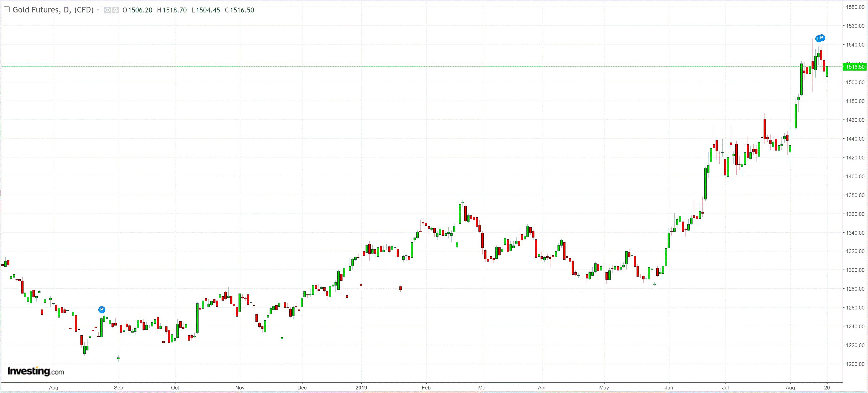This screenshot has height=393, width=868.
Task: Click the Gold Futures, D, (CFD) title text
Action: (53, 10)
